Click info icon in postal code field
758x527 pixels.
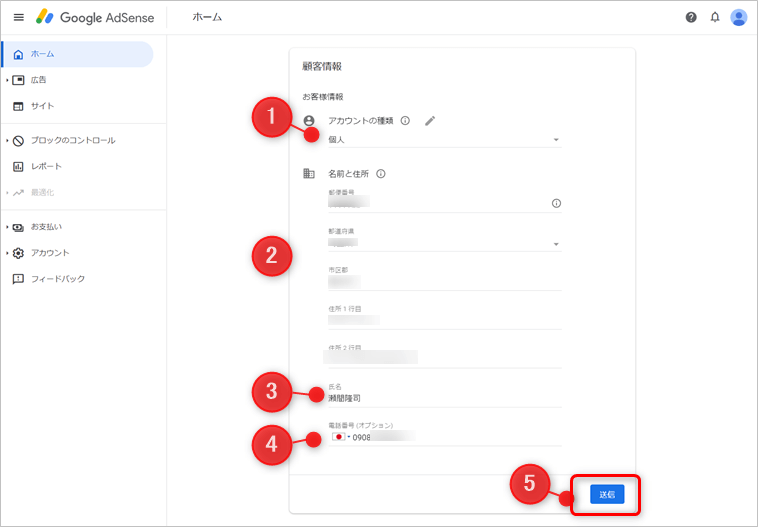[x=556, y=204]
